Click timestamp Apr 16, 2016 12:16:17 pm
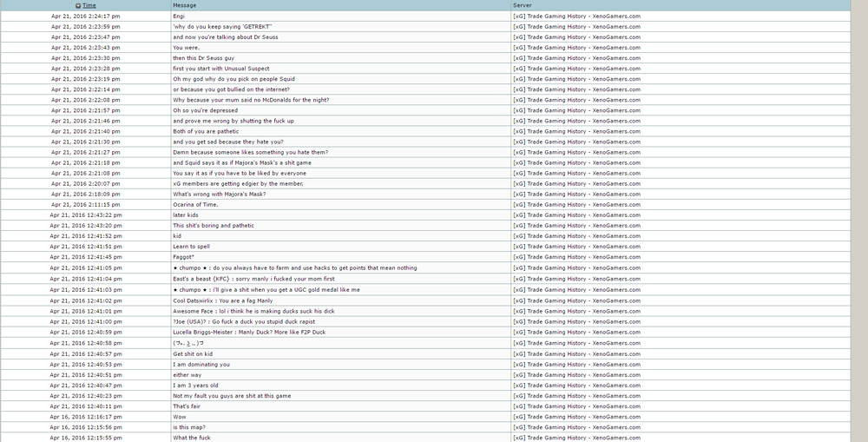The height and width of the screenshot is (442, 868). (x=86, y=417)
